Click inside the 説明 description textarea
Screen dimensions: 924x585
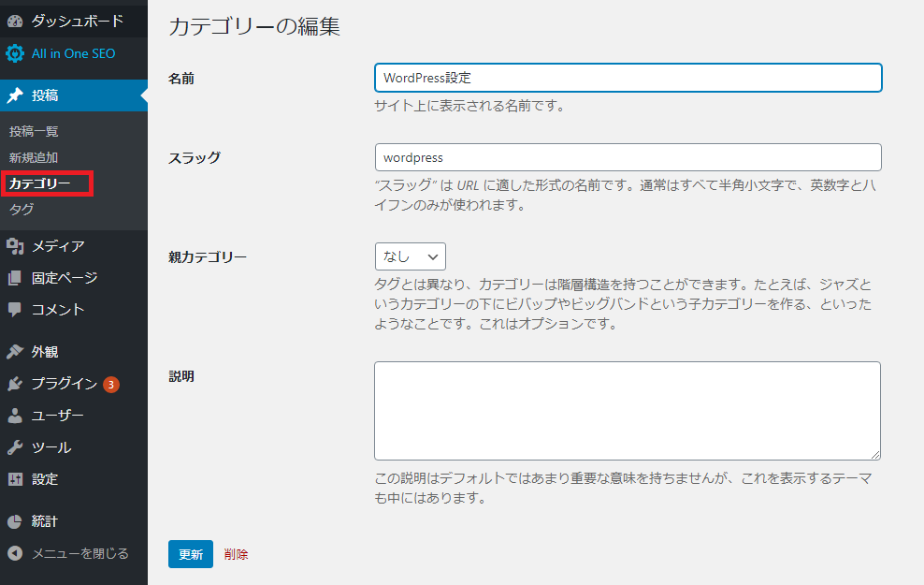[628, 411]
